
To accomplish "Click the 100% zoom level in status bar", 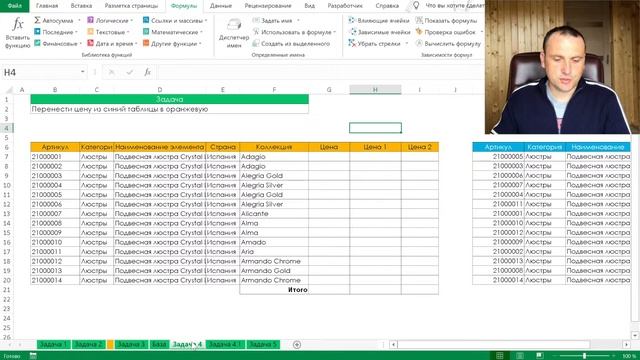I will point(630,356).
